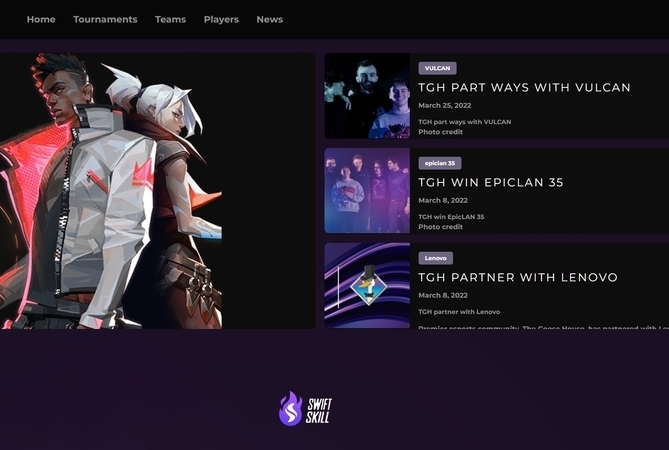The height and width of the screenshot is (450, 669).
Task: Click the Vulcan article team photo thumbnail
Action: (367, 96)
